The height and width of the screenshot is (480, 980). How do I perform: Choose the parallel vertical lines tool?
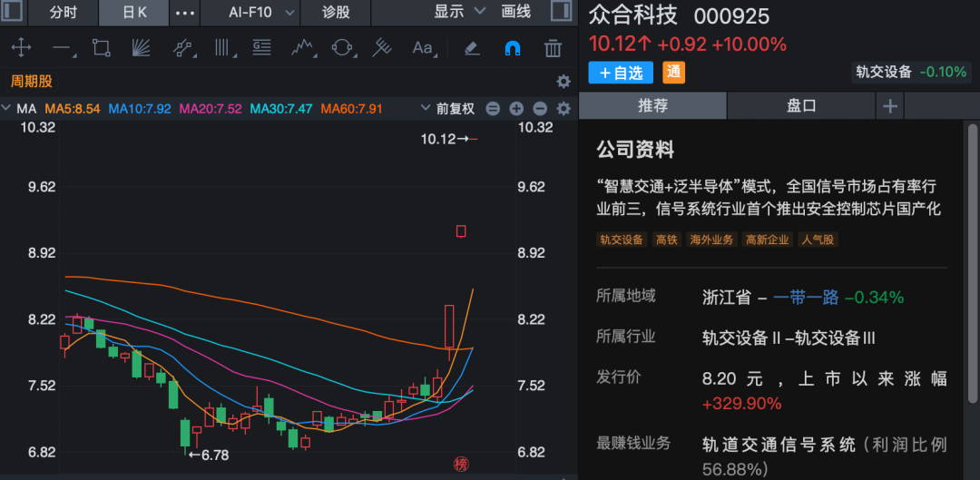222,48
